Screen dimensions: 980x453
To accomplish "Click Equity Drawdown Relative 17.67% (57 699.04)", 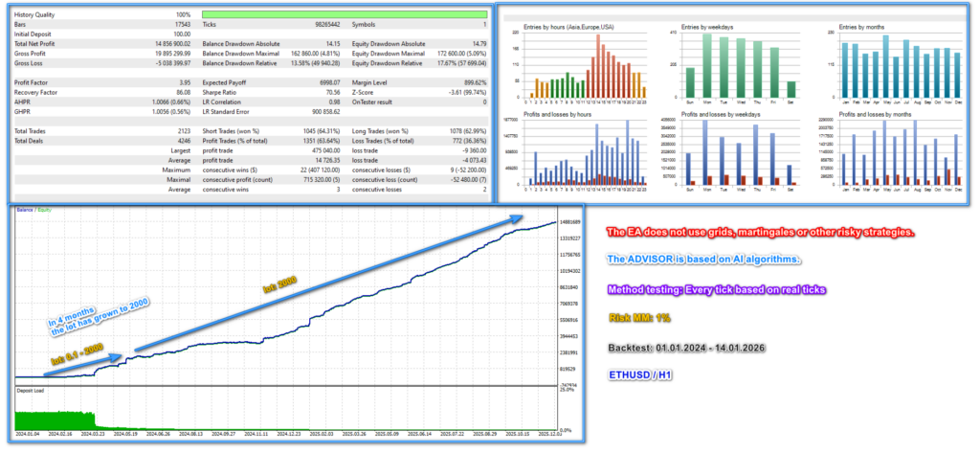I will click(x=462, y=64).
